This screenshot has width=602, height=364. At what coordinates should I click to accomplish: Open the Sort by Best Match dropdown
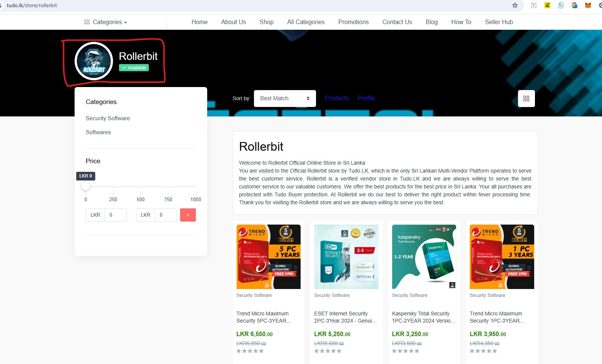[x=285, y=98]
